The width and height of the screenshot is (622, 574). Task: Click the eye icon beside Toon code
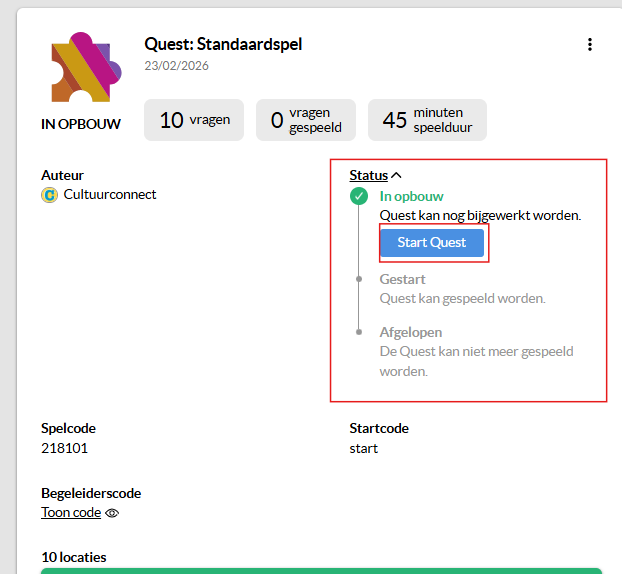112,513
